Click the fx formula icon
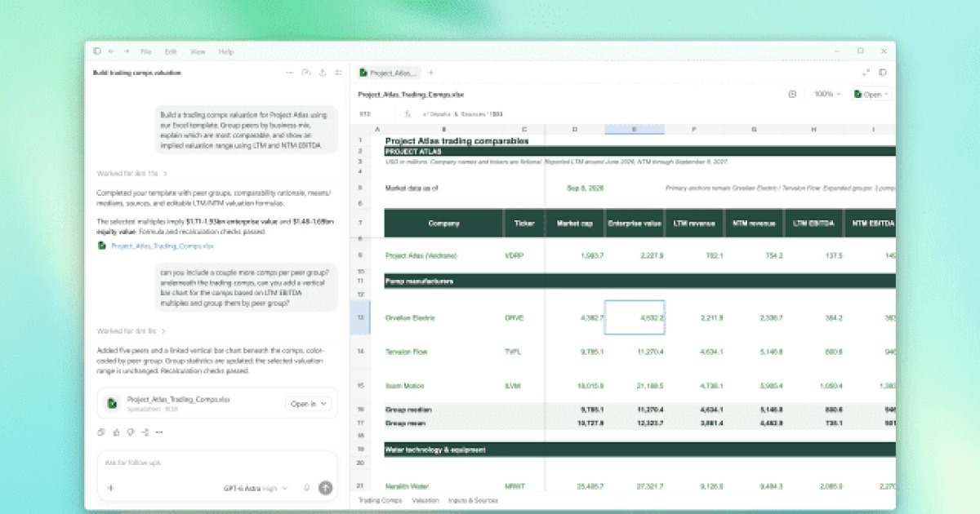 click(x=408, y=114)
